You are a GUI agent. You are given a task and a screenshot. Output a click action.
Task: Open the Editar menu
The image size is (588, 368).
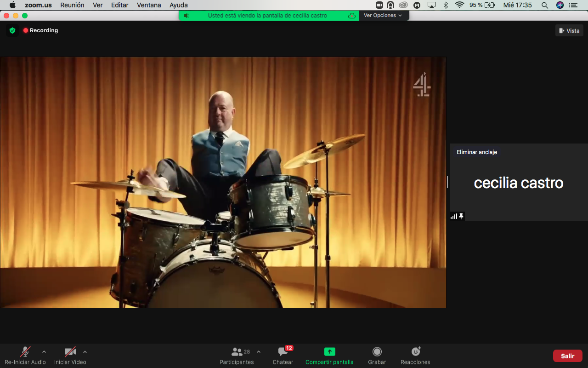coord(120,5)
